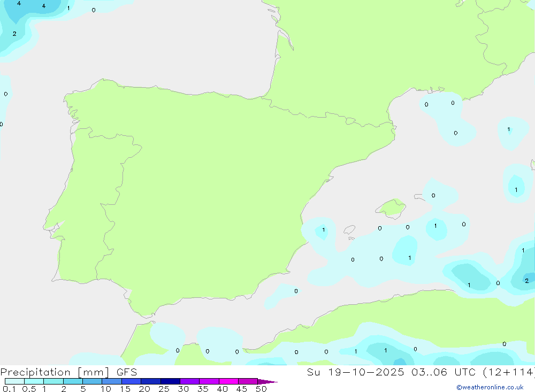Pick the 0.5–1 mm legend swatch

(x=34, y=381)
